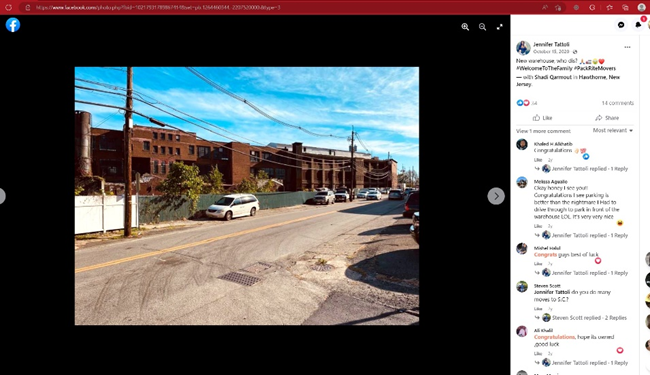
Task: View the post's reaction icons
Action: 523,103
